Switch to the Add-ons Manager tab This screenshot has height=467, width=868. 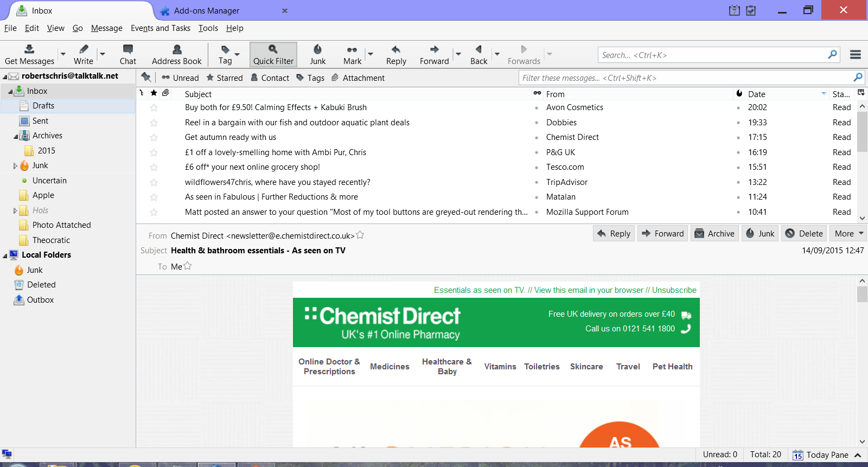click(x=206, y=11)
